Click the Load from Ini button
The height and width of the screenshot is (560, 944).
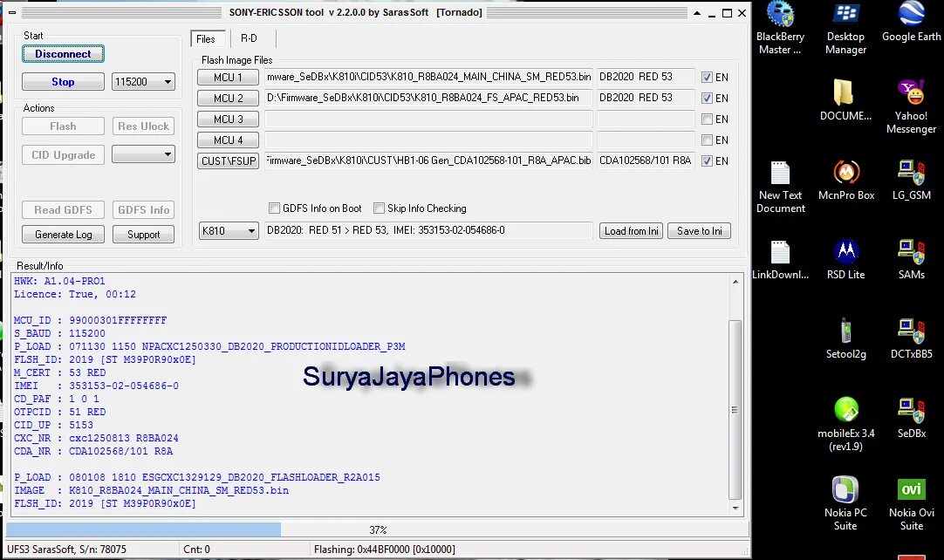631,230
